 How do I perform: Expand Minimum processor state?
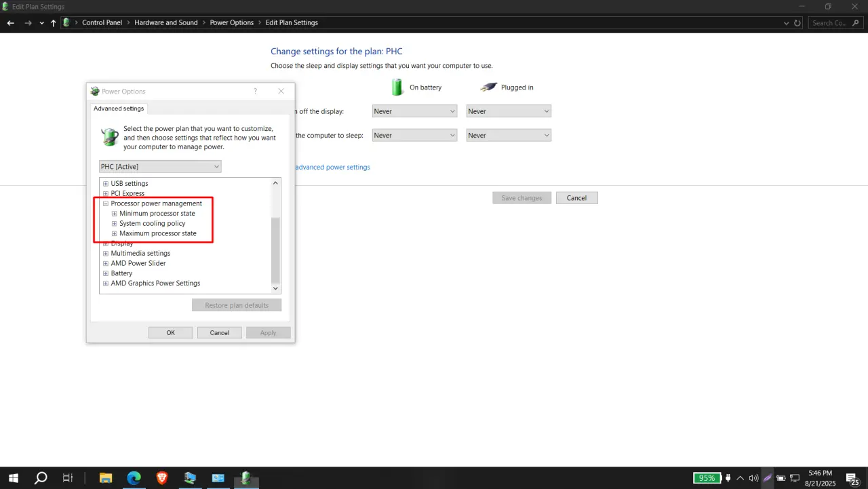click(x=114, y=214)
